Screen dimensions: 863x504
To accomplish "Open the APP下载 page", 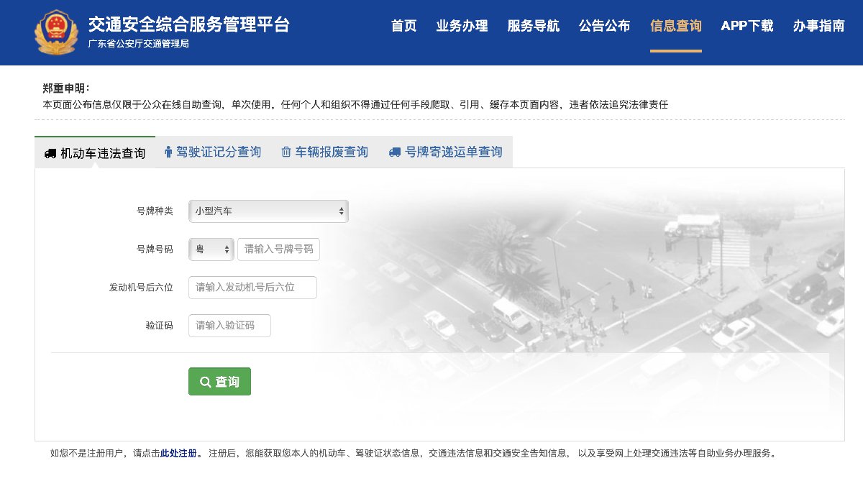I will (747, 27).
